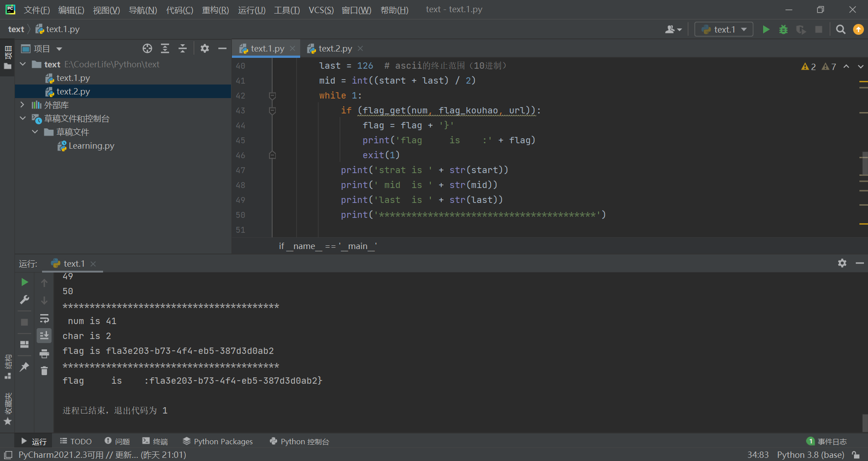Open the Python Packages tool window
Screen dimensions: 868x461
(x=217, y=442)
